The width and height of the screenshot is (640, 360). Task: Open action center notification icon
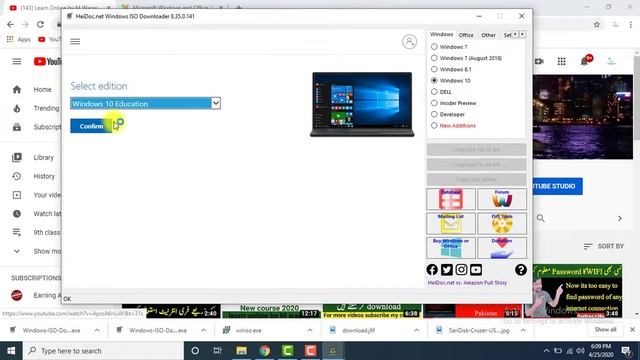pyautogui.click(x=626, y=351)
